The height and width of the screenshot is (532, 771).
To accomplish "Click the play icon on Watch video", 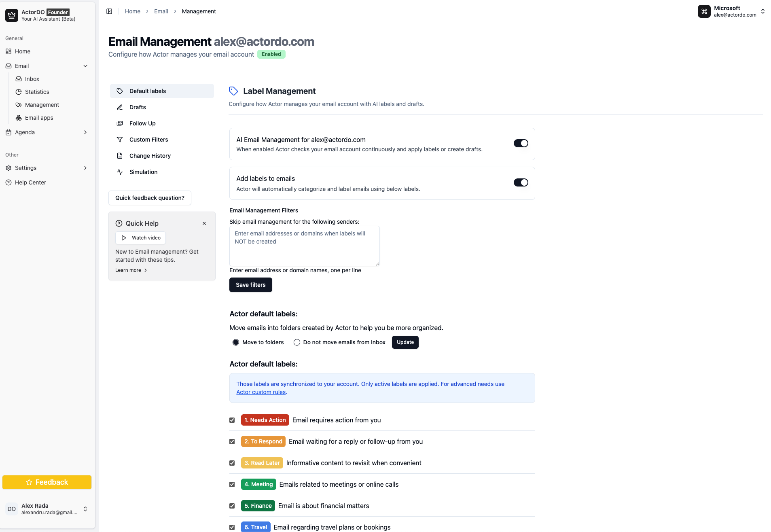I will click(x=124, y=238).
